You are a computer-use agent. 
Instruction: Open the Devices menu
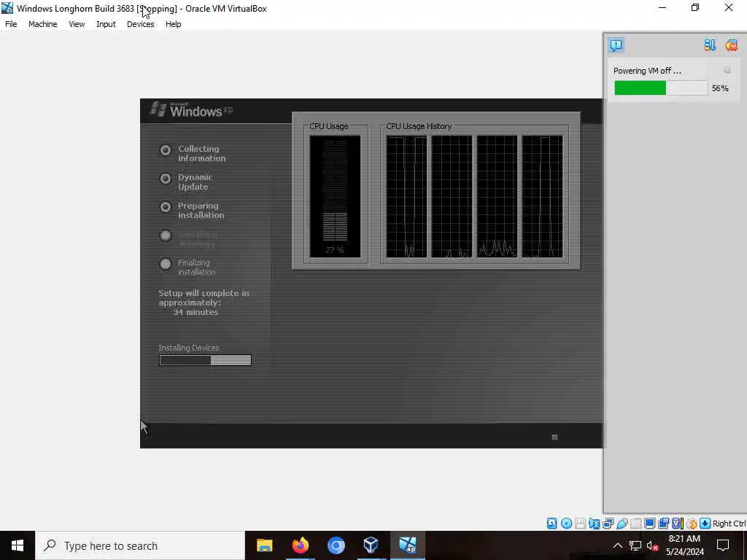(x=141, y=24)
